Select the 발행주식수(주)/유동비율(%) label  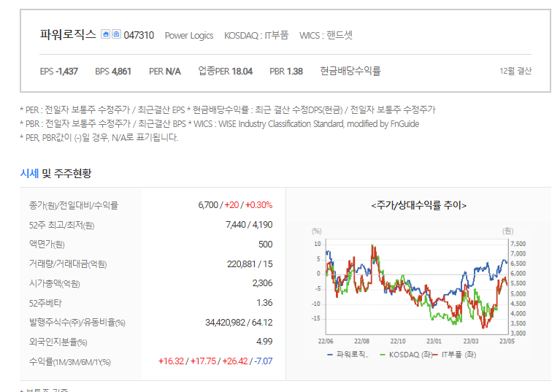[77, 323]
